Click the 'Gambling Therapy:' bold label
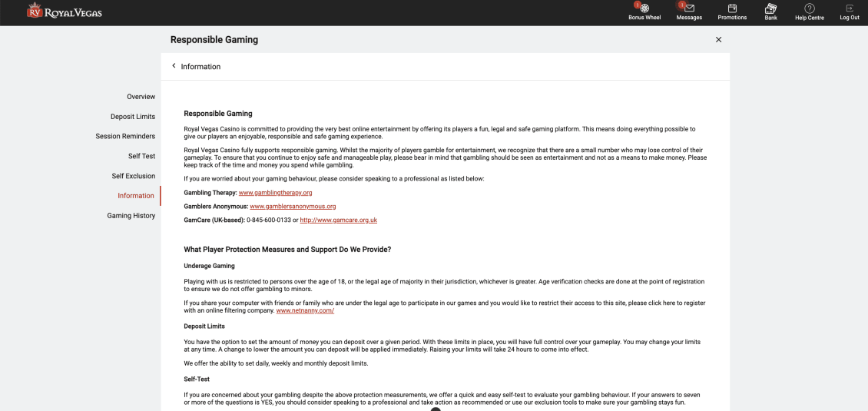Image resolution: width=868 pixels, height=411 pixels. pos(210,193)
